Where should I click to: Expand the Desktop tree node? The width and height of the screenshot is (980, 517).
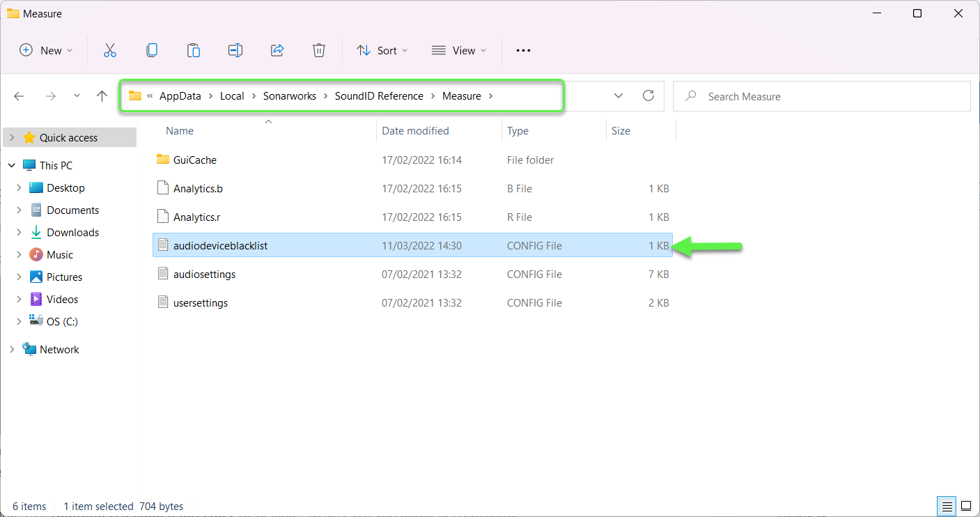[x=19, y=187]
